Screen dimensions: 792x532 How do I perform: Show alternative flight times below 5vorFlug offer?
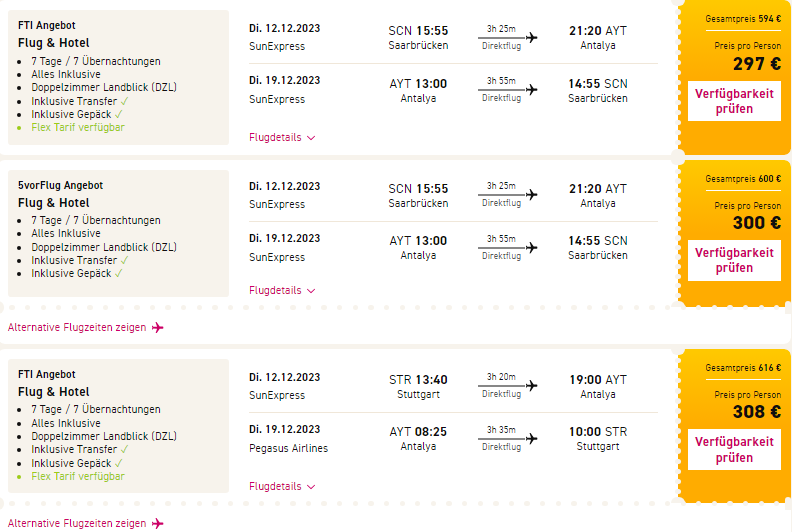pos(77,327)
